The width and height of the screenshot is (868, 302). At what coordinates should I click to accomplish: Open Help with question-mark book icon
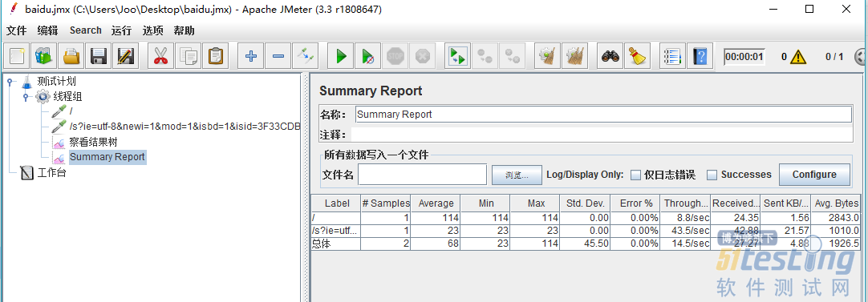coord(700,56)
